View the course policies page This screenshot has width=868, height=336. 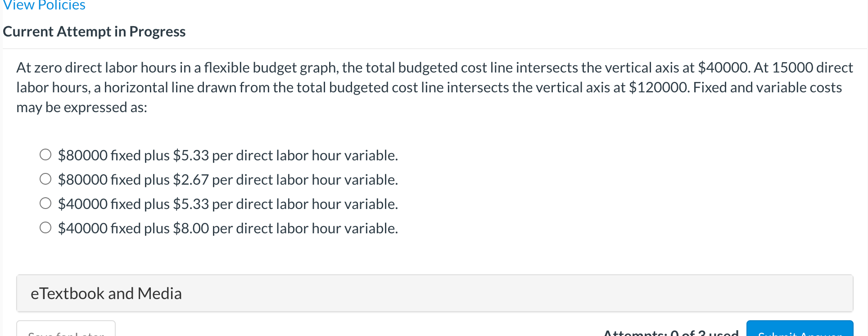pos(43,5)
